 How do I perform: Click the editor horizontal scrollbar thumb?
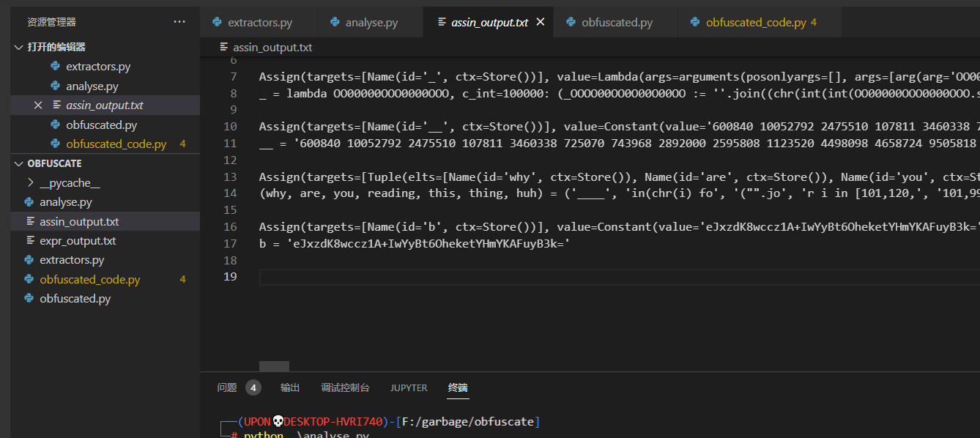coord(274,366)
